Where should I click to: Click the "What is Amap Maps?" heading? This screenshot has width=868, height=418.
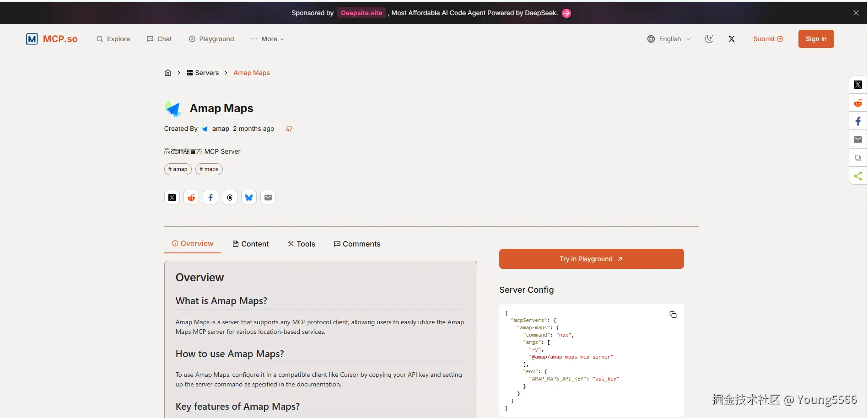[x=221, y=301]
